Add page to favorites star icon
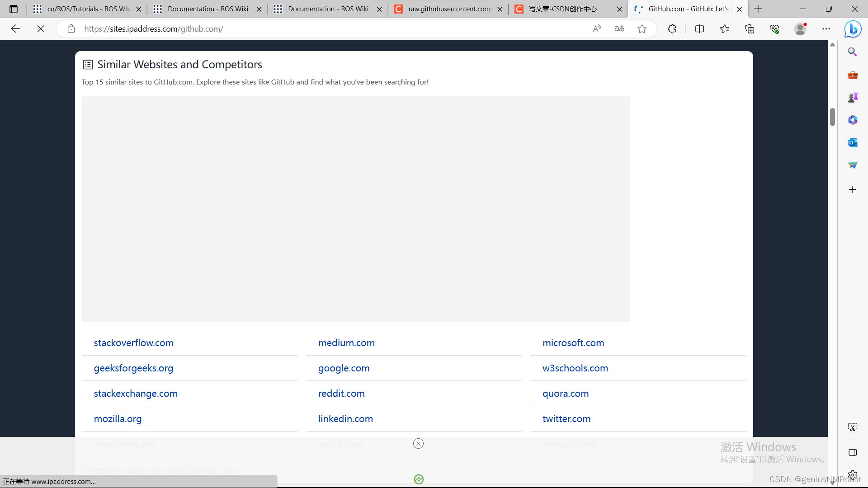This screenshot has width=868, height=488. (642, 29)
